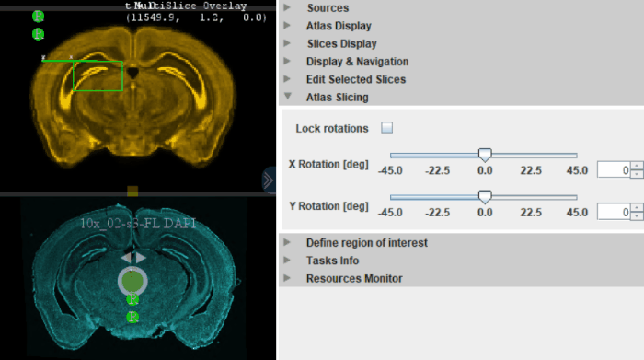
Task: Click the chevron to collapse the side panel
Action: click(269, 180)
